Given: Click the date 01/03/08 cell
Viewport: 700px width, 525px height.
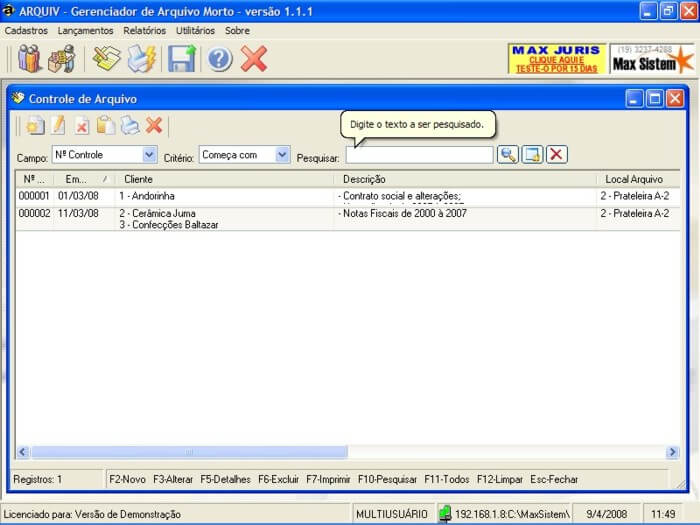Looking at the screenshot, I should tap(78, 196).
